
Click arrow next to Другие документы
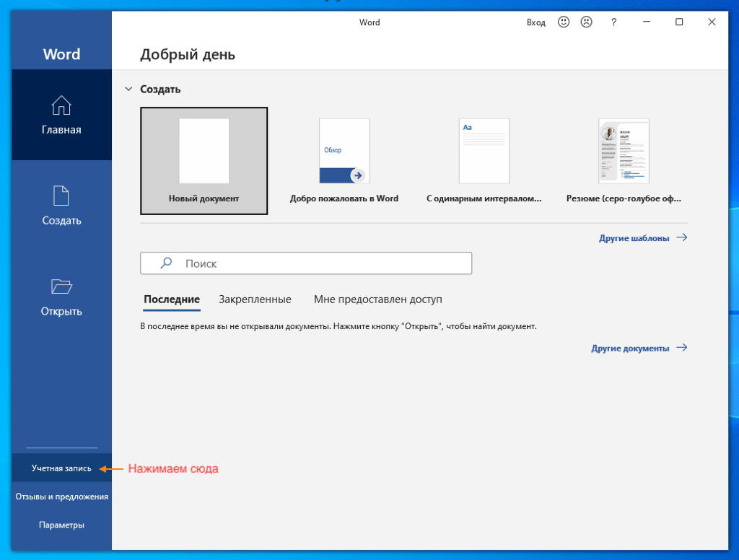(681, 348)
